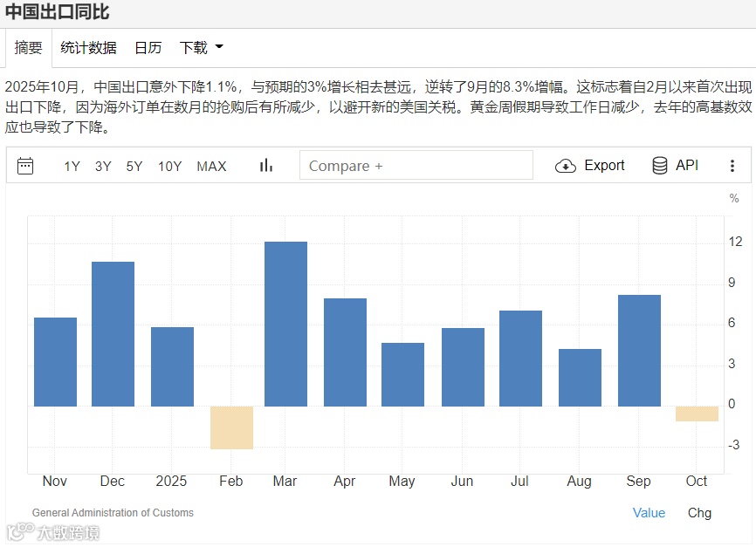
Task: Click the Aug blue bar
Action: click(580, 378)
